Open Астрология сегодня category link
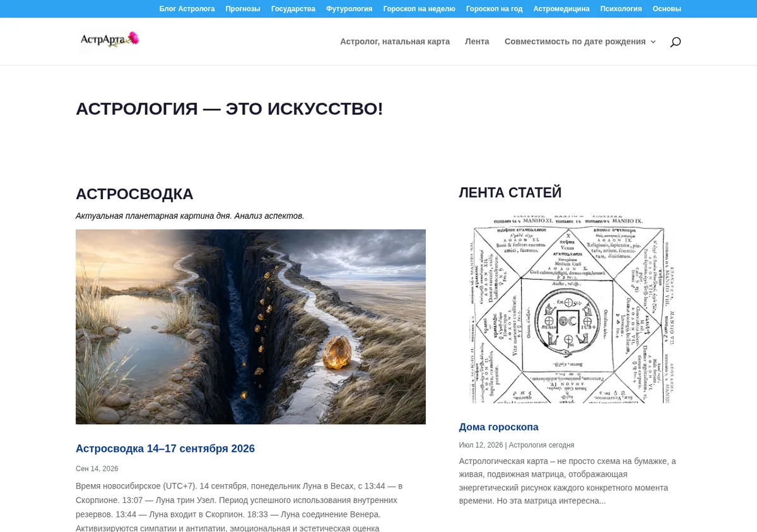Image resolution: width=757 pixels, height=532 pixels. (541, 445)
